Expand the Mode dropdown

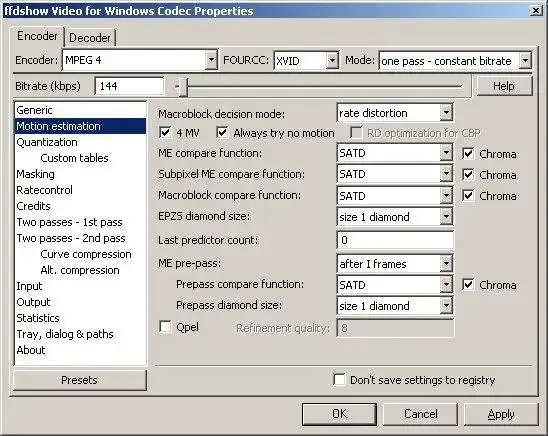pos(455,61)
